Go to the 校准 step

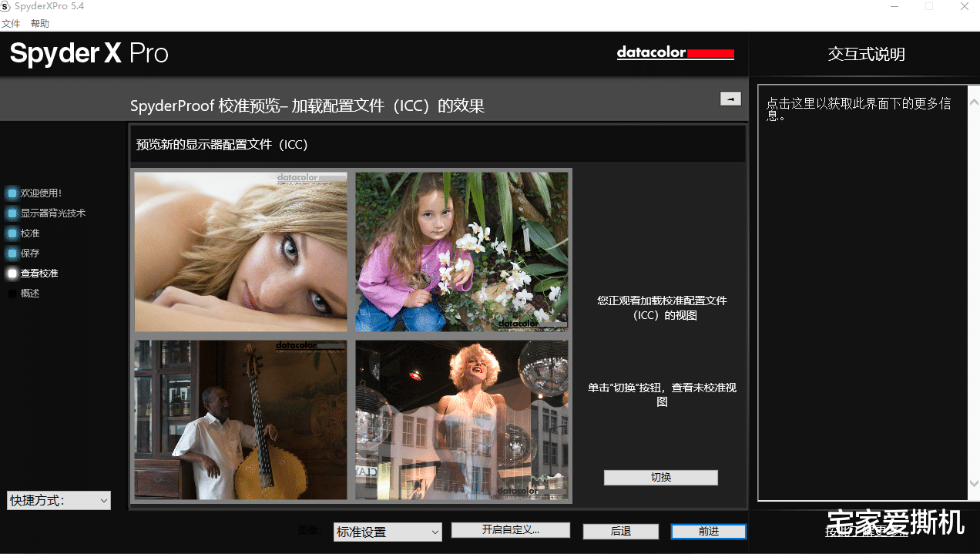30,233
